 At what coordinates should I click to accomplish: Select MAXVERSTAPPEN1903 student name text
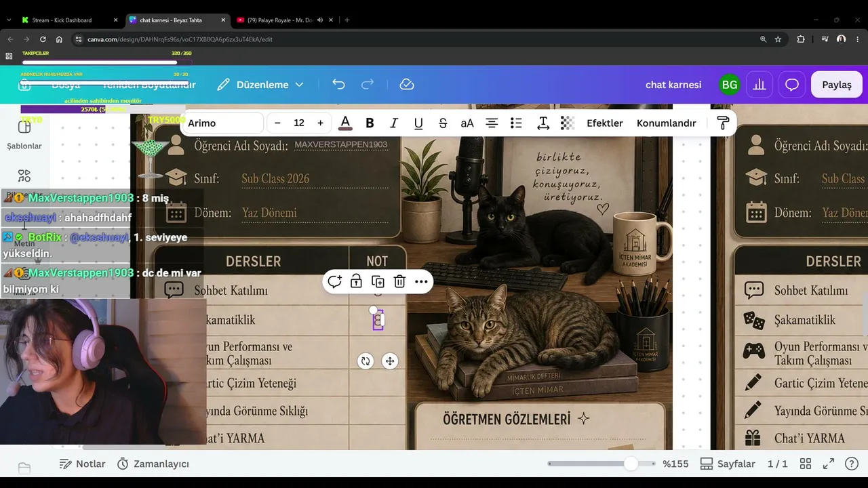[x=341, y=145]
